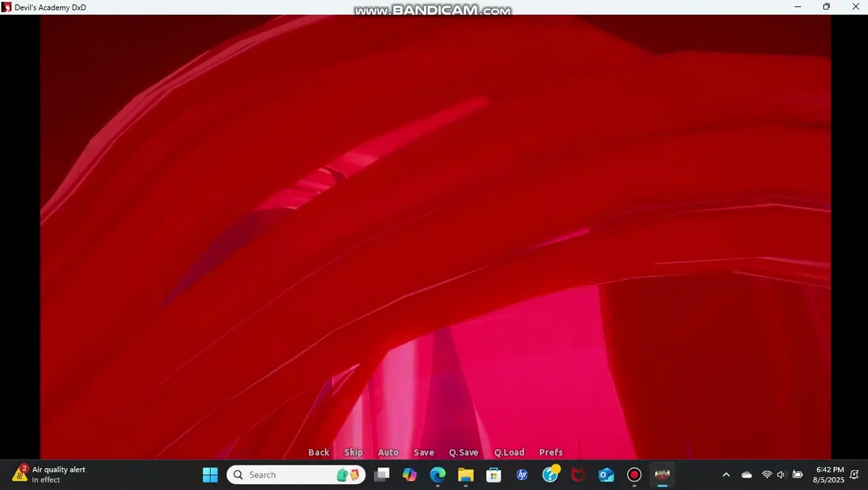Open Microsoft Store from the taskbar
Viewport: 868px width, 490px height.
click(x=494, y=474)
